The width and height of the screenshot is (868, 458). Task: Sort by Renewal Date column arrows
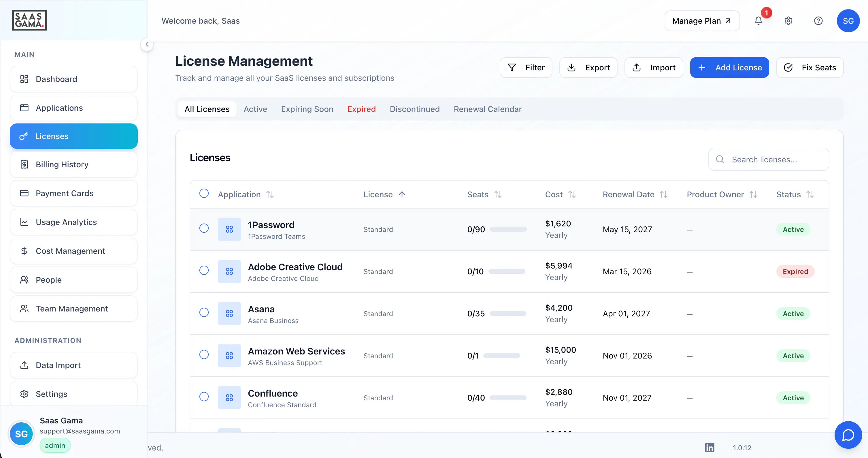(x=663, y=194)
